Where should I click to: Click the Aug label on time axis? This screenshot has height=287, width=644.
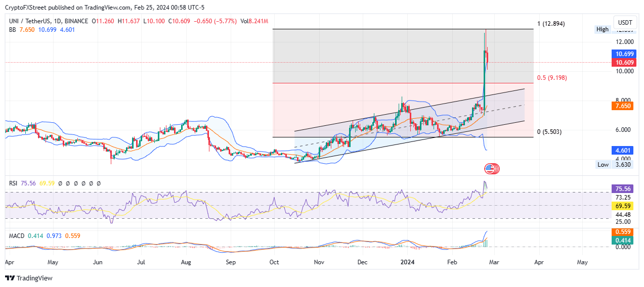[186, 263]
